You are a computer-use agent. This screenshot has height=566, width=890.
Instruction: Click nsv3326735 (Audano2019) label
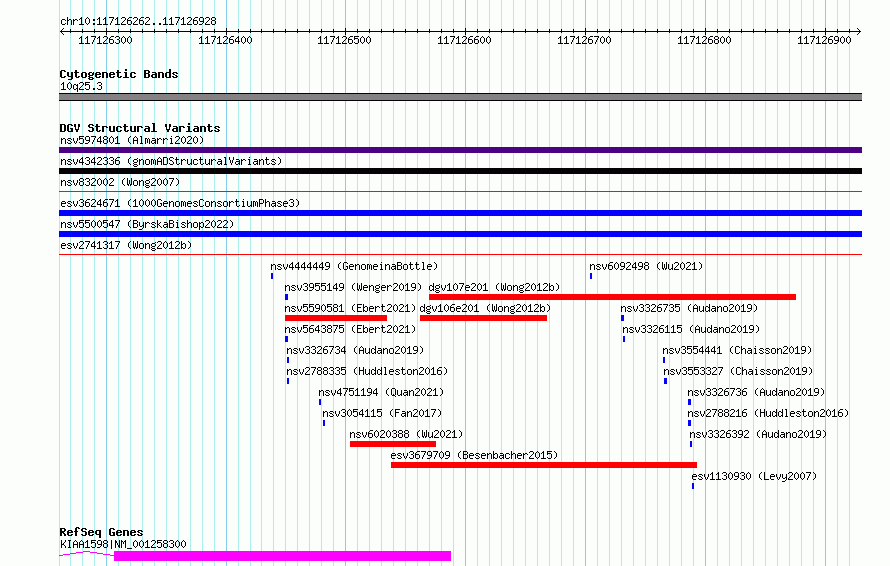[689, 308]
